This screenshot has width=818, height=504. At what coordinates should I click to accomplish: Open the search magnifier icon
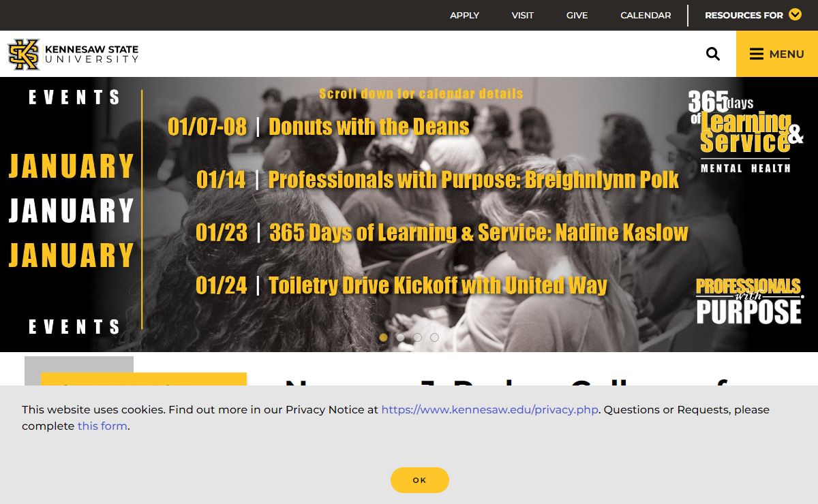pos(713,54)
